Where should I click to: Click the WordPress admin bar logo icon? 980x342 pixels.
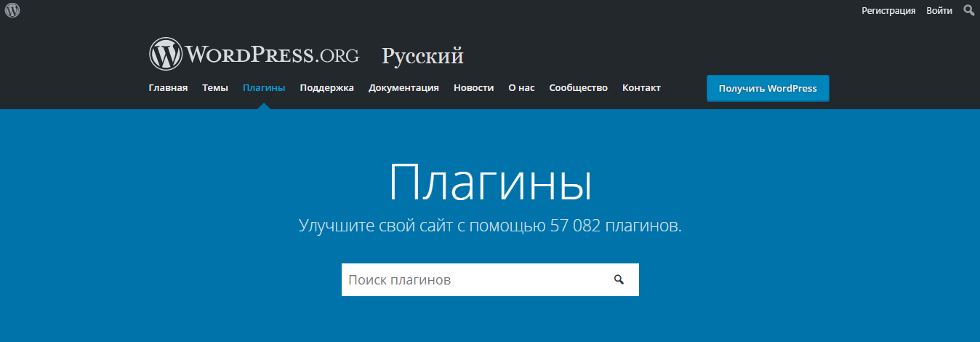point(12,10)
